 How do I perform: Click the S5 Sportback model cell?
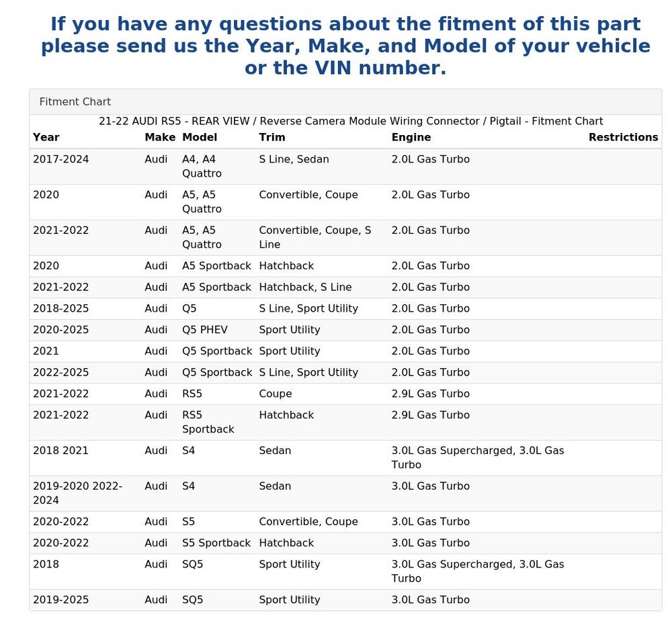pos(216,543)
